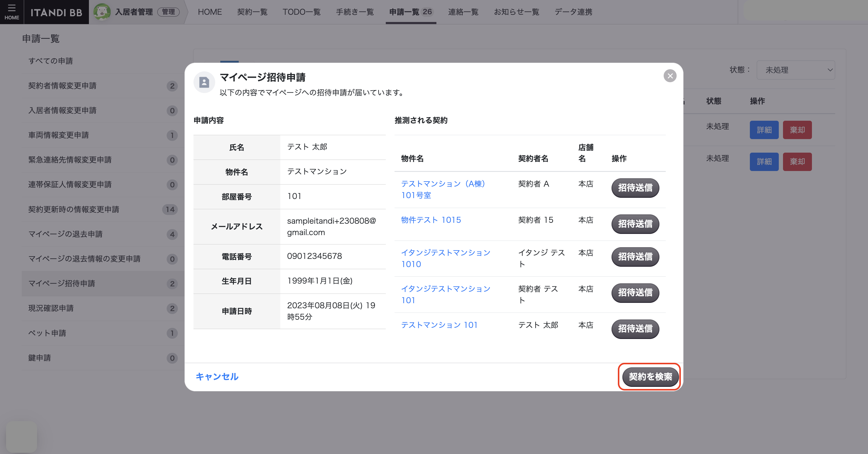Open the HOME hamburger menu icon
Viewport: 868px width, 454px height.
coord(12,12)
